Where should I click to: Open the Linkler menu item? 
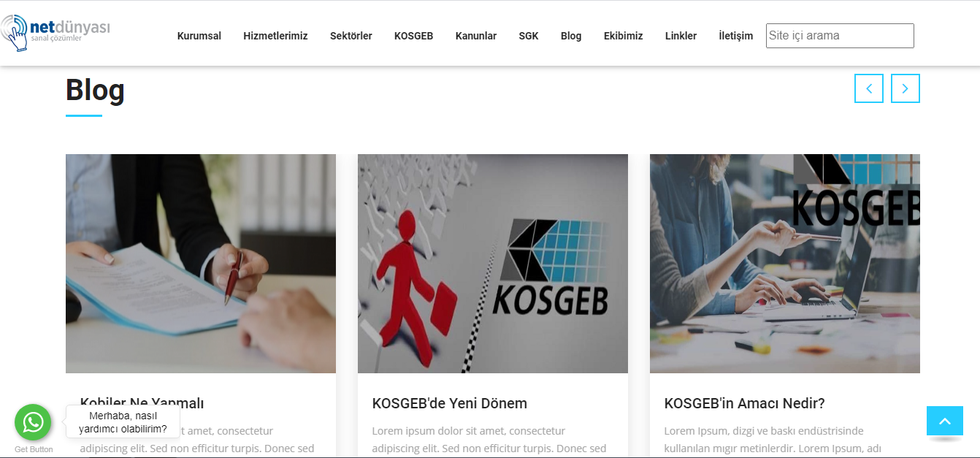coord(681,36)
